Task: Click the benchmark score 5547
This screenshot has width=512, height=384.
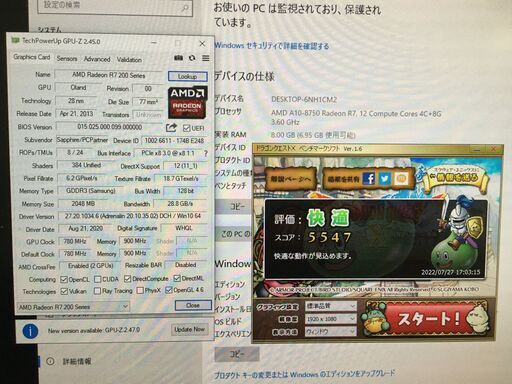Action: coord(329,237)
